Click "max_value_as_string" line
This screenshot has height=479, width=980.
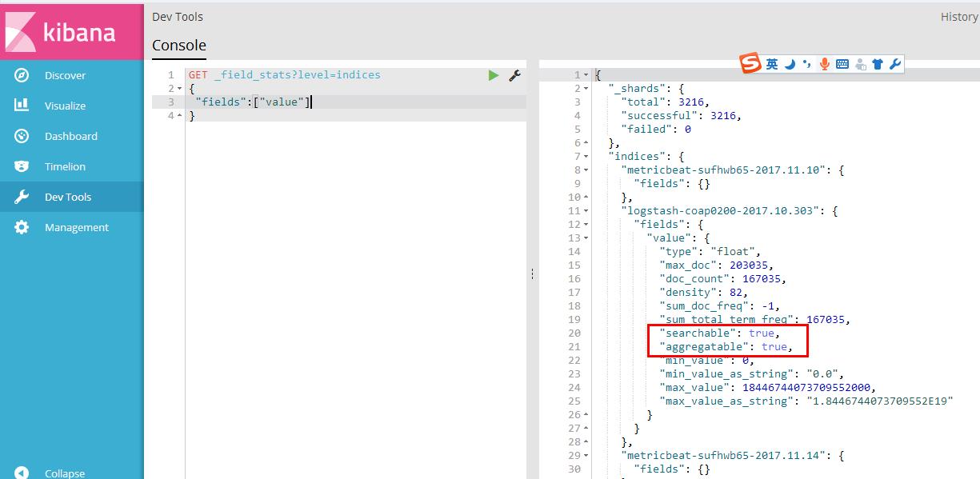pos(806,401)
